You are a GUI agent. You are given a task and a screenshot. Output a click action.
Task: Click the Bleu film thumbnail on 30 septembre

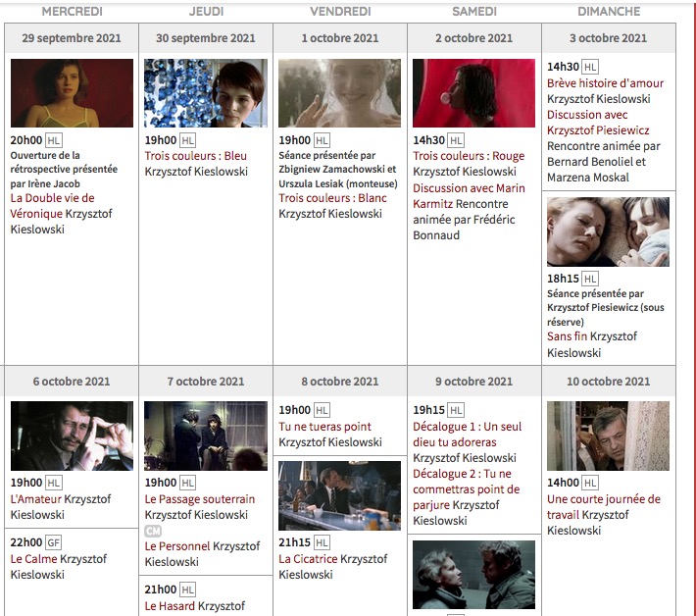tap(206, 93)
